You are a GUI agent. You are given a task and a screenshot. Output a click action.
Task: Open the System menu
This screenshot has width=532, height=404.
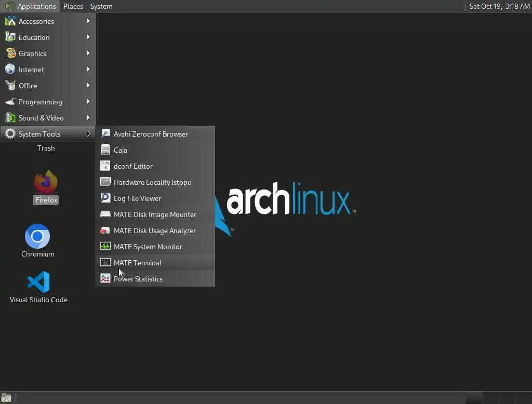pyautogui.click(x=101, y=6)
